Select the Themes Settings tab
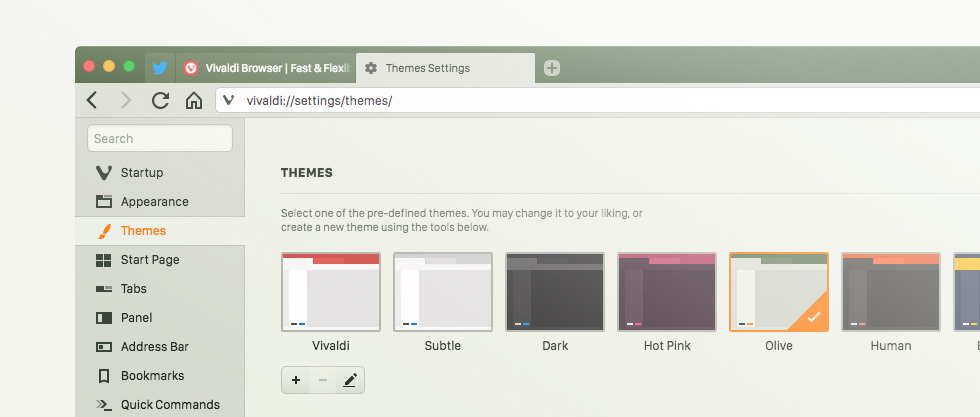980x417 pixels. tap(445, 68)
